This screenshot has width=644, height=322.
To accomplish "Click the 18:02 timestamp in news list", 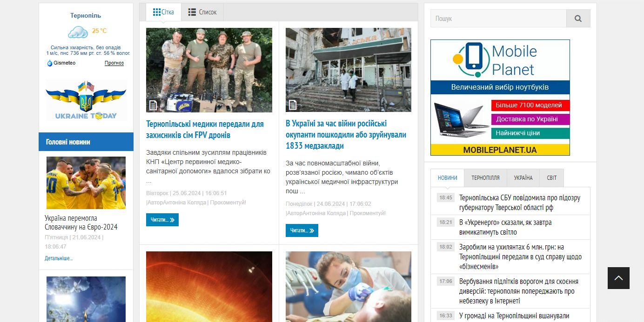I will click(446, 247).
